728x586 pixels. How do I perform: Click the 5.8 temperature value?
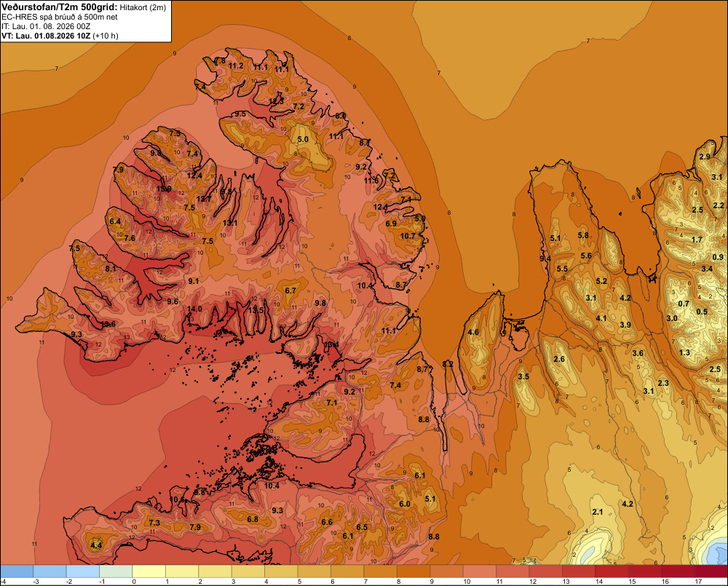pyautogui.click(x=583, y=235)
